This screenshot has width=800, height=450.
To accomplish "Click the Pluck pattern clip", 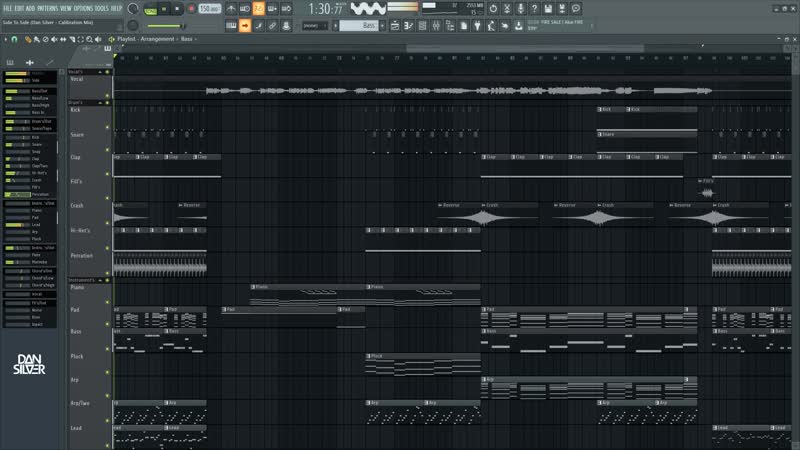I will tap(423, 364).
